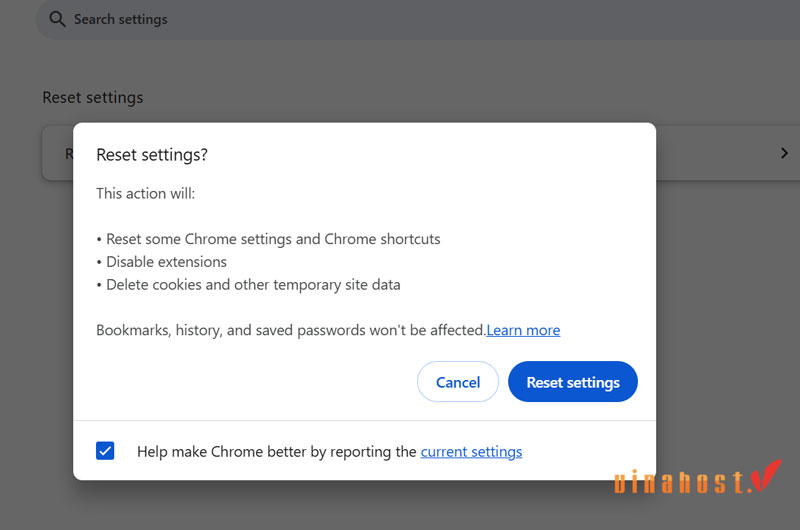The height and width of the screenshot is (530, 800).
Task: Click the "Help make Chrome better" label text
Action: click(x=276, y=451)
